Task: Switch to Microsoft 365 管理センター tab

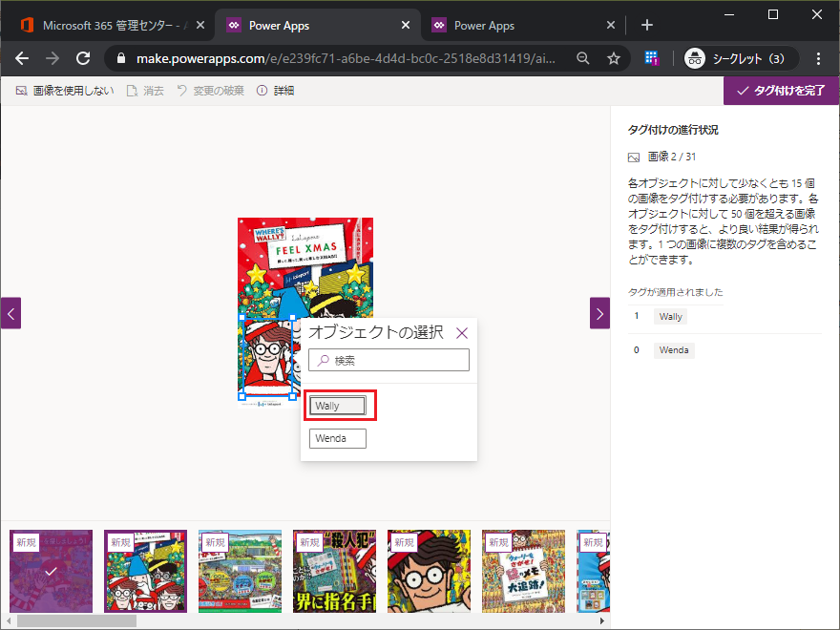Action: 113,25
